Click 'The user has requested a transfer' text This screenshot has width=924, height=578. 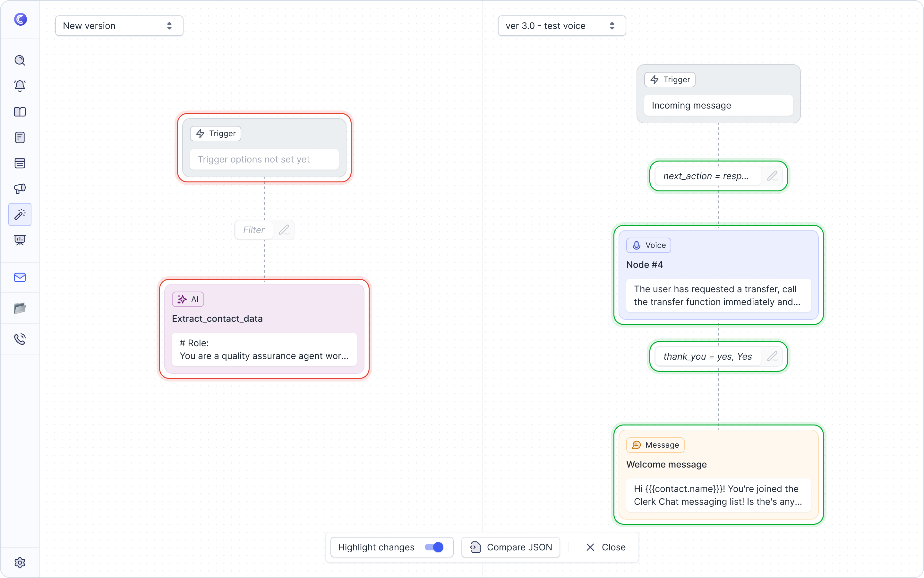tap(717, 295)
